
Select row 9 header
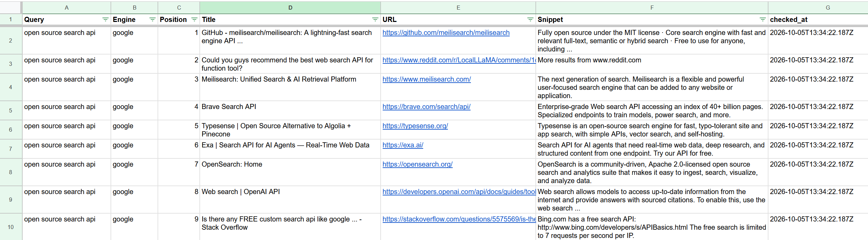(11, 200)
